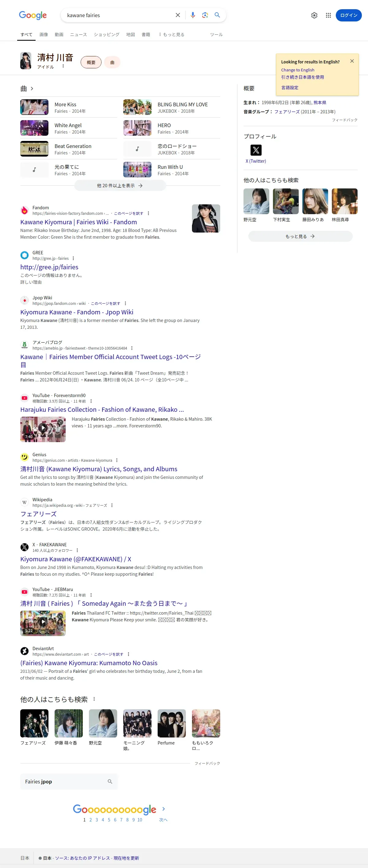Start a voice search via microphone icon
368x868 pixels.
tap(193, 15)
